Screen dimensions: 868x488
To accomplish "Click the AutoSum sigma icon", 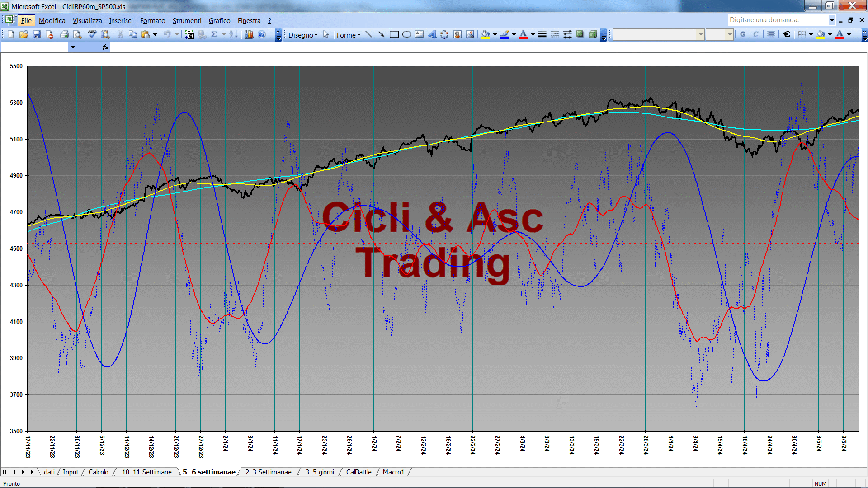I will tap(214, 34).
